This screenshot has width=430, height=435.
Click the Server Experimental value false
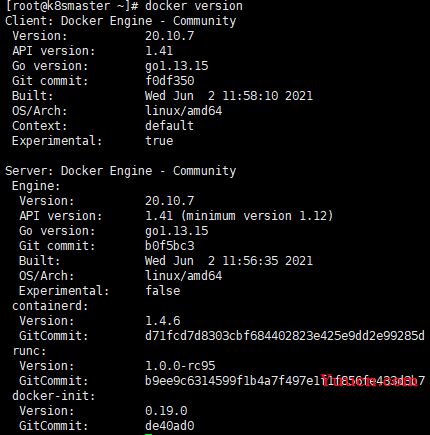pyautogui.click(x=163, y=291)
